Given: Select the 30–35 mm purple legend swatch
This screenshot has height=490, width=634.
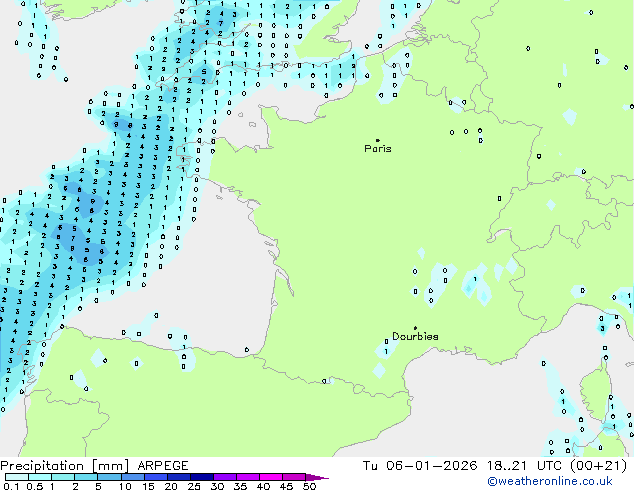Looking at the screenshot, I should 225,477.
